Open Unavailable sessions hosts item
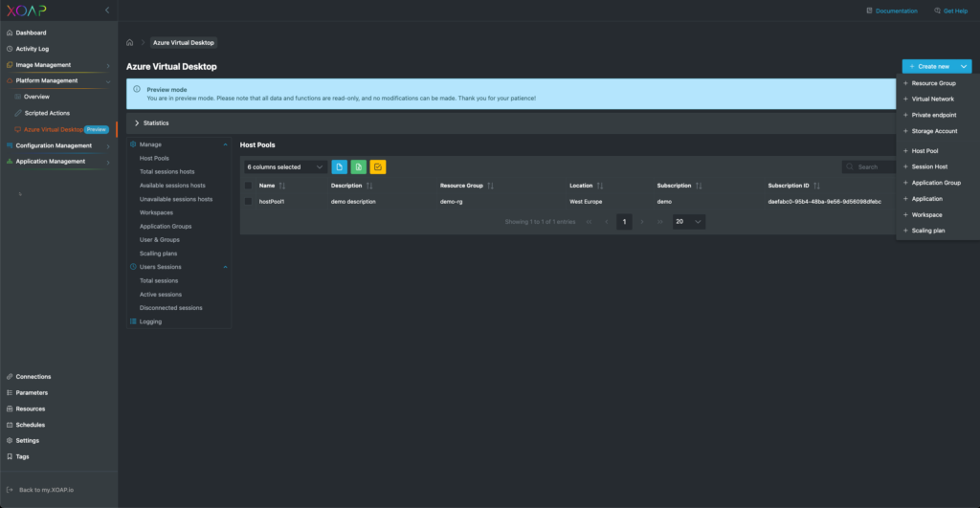980x508 pixels. [x=176, y=199]
